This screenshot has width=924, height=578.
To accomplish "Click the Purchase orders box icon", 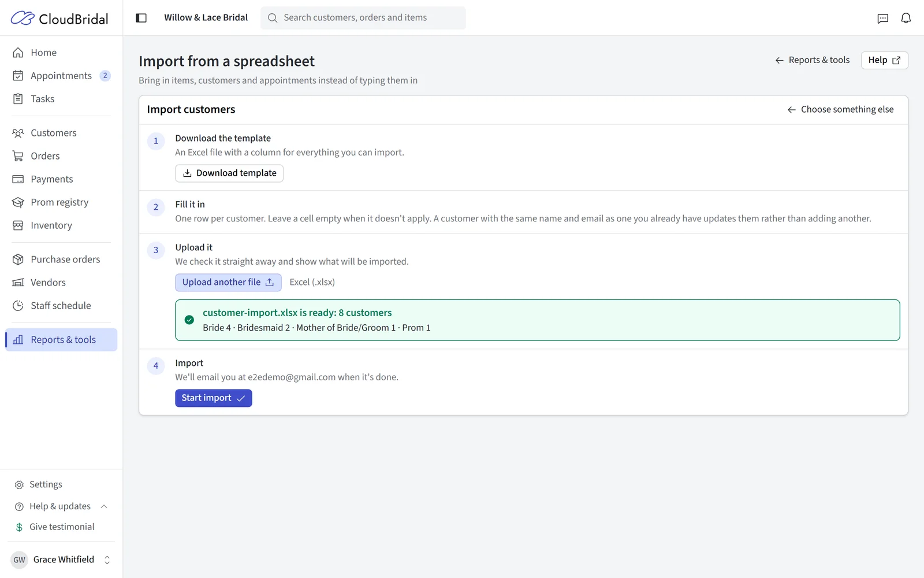I will click(18, 260).
